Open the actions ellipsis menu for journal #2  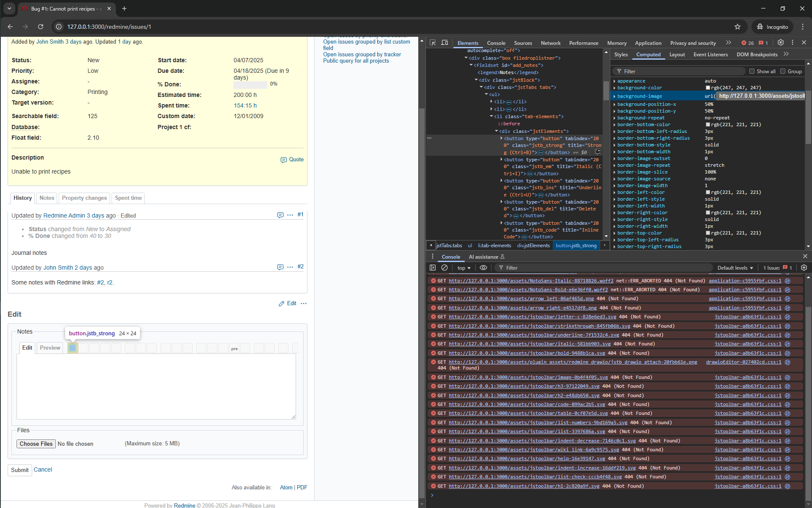coord(290,267)
